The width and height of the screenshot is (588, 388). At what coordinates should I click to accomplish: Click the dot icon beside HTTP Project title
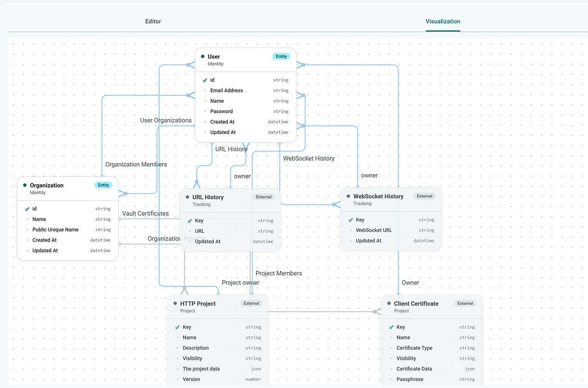tap(175, 303)
